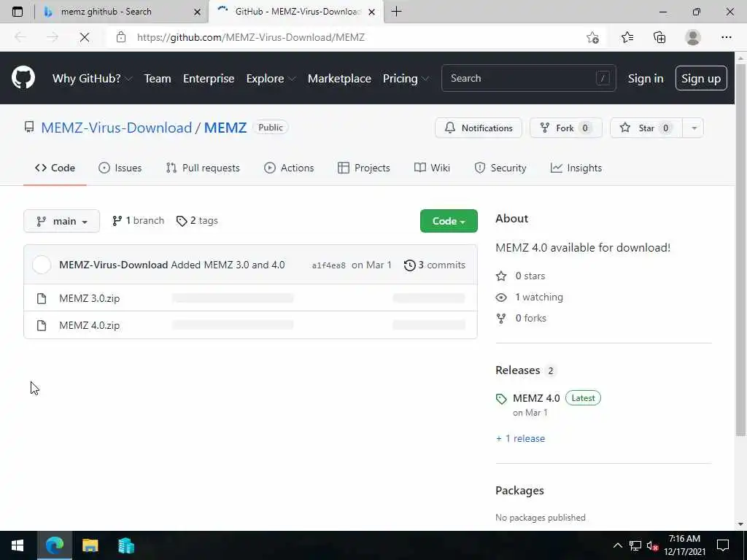Switch to the Issues tab
The height and width of the screenshot is (560, 747).
[x=120, y=168]
